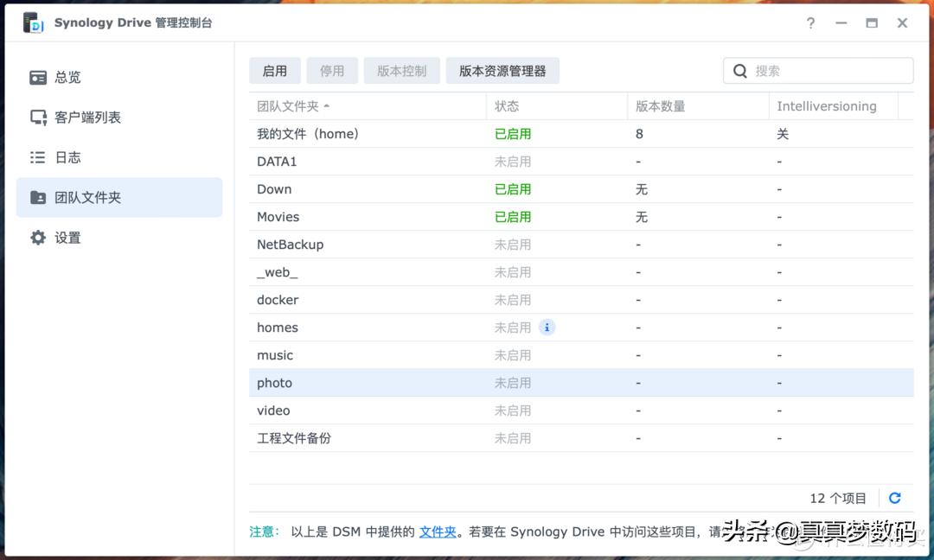Screen dimensions: 934x560
Task: Refresh the team folder list
Action: pos(894,498)
